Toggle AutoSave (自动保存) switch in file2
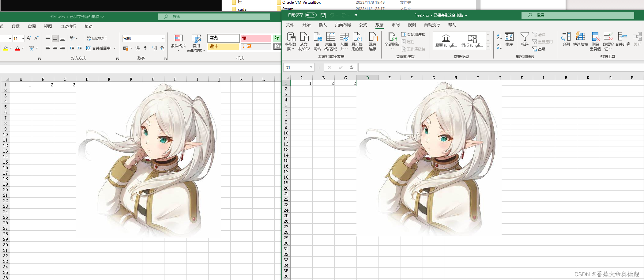 coord(311,15)
